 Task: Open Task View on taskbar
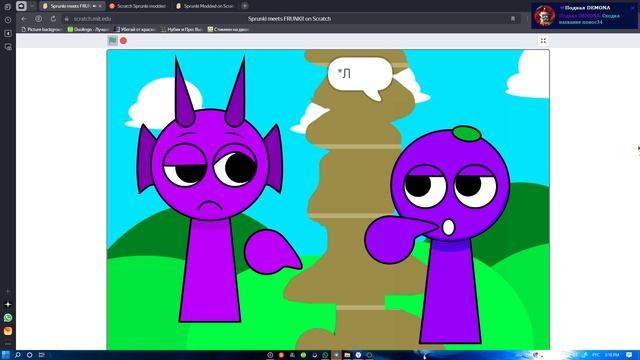pos(41,355)
